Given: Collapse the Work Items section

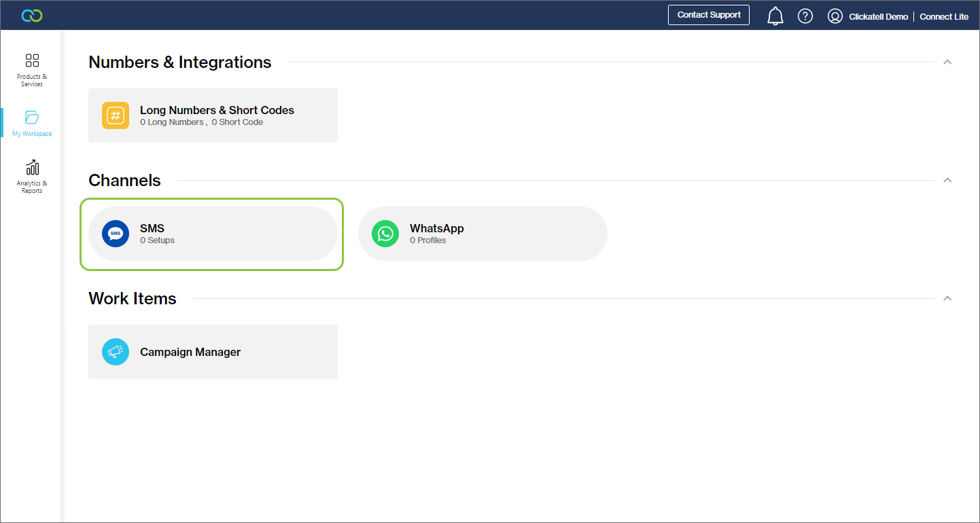Looking at the screenshot, I should (x=947, y=299).
